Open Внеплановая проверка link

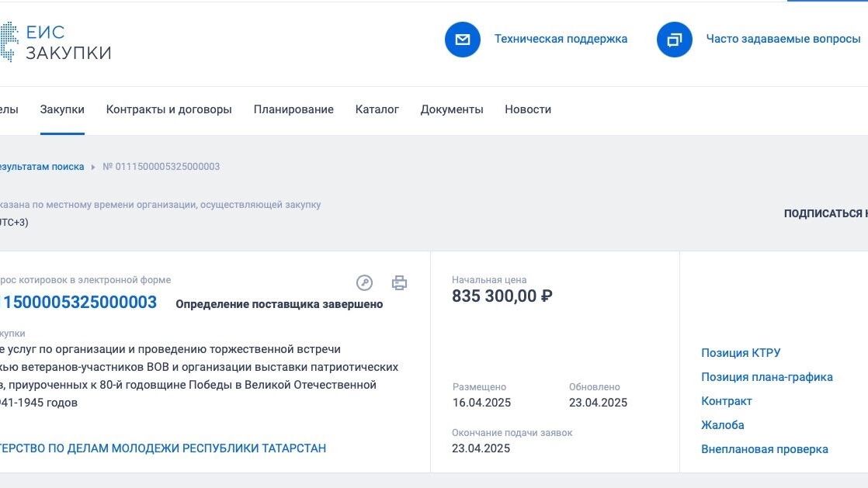pyautogui.click(x=765, y=449)
